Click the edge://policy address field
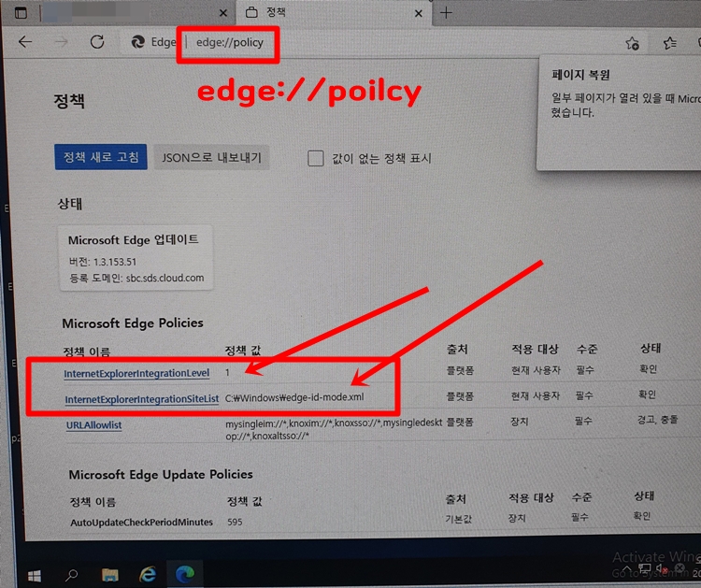 pos(229,42)
